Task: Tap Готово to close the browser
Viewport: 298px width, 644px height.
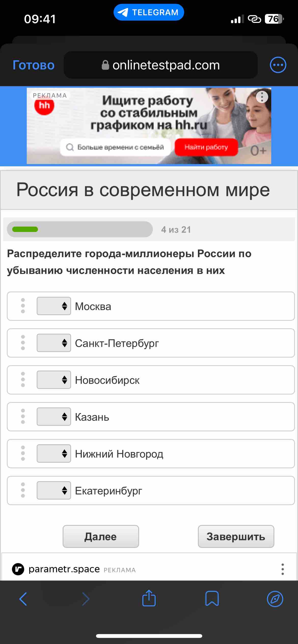Action: (34, 65)
